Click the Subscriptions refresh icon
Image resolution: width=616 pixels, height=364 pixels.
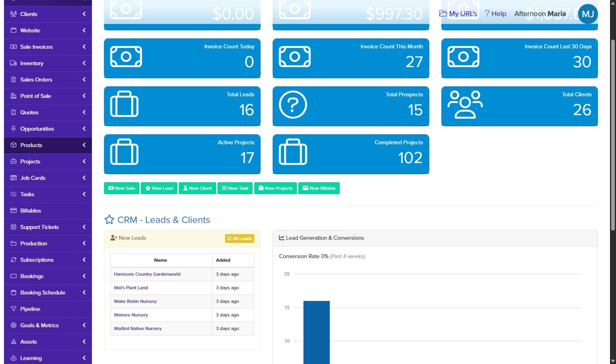tap(13, 260)
